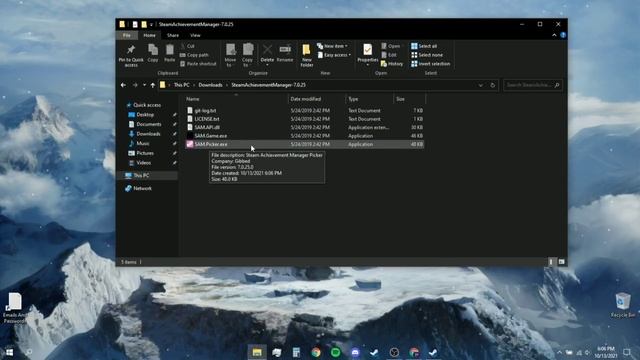Click Select all
640x360 pixels.
click(424, 46)
